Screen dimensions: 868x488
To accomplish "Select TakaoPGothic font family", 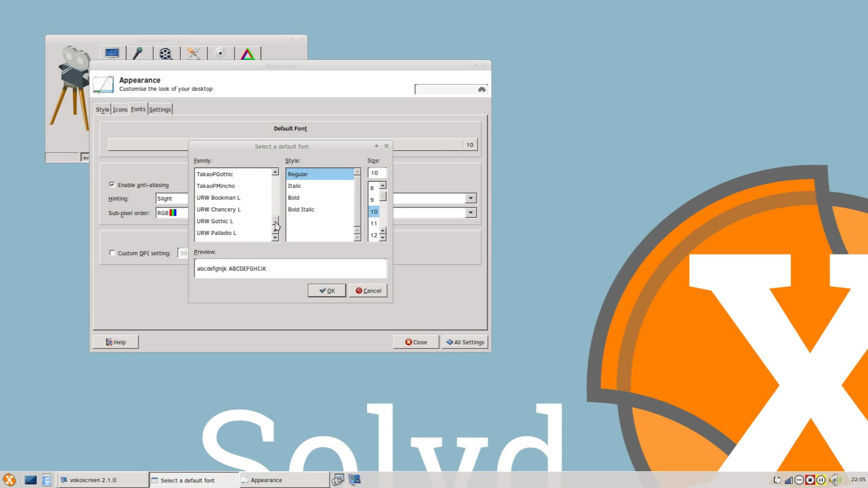I will coord(233,174).
